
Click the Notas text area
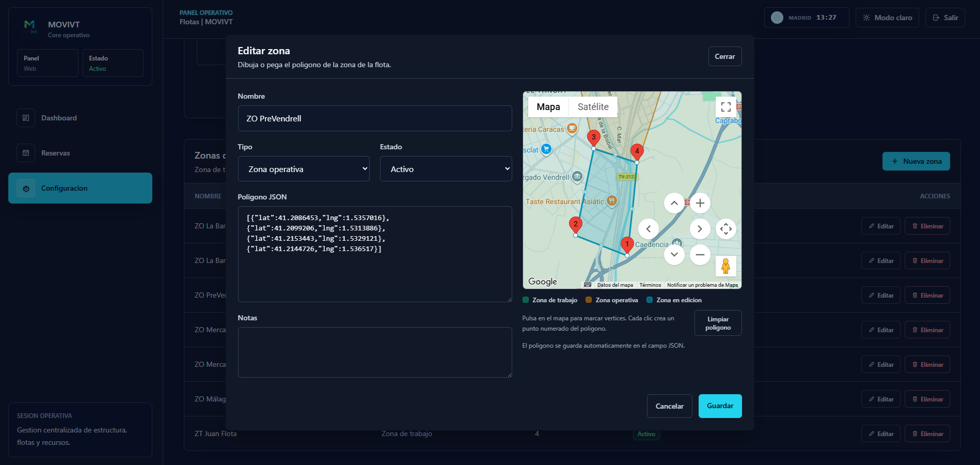375,352
